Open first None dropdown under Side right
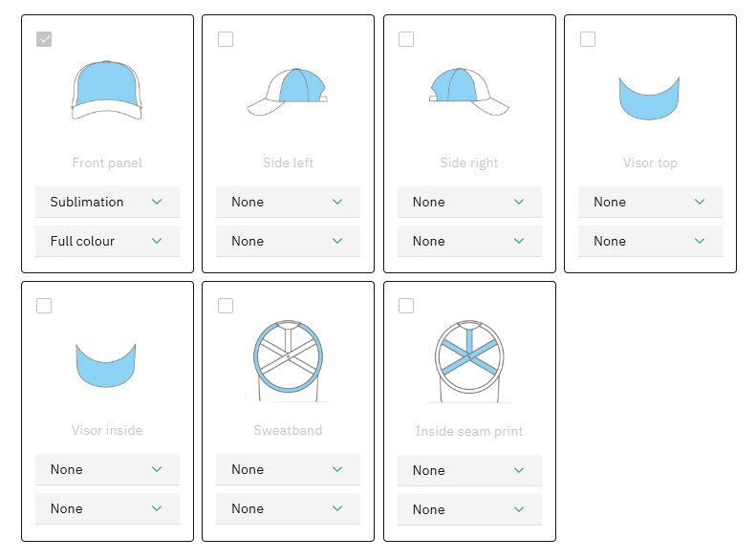This screenshot has height=559, width=756. pos(468,202)
